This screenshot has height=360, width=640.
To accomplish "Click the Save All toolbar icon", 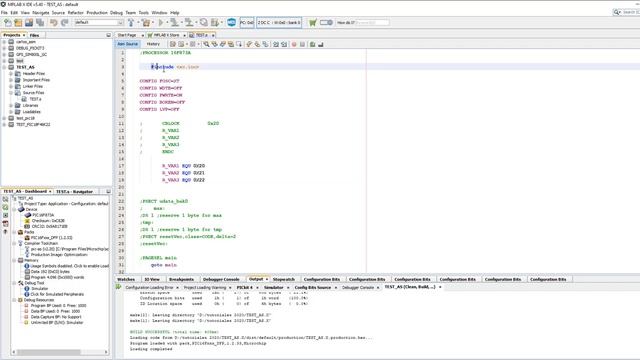I will (x=40, y=22).
